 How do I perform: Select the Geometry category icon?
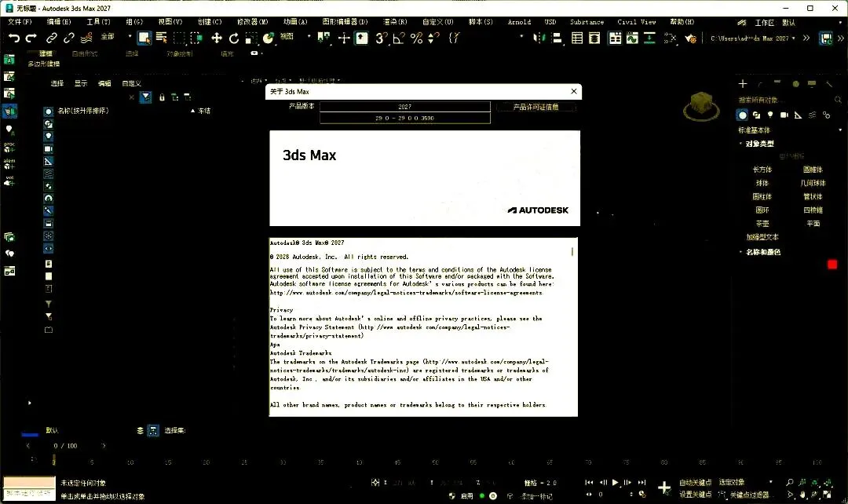click(743, 115)
